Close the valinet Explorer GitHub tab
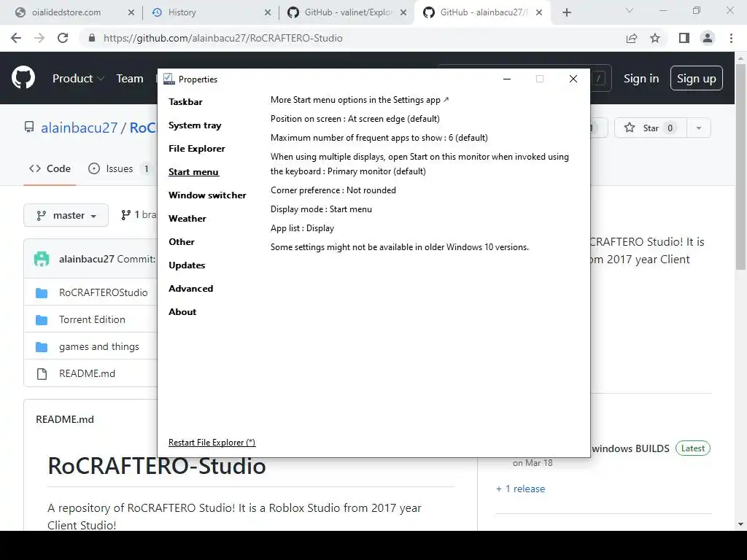This screenshot has height=560, width=747. pos(403,12)
